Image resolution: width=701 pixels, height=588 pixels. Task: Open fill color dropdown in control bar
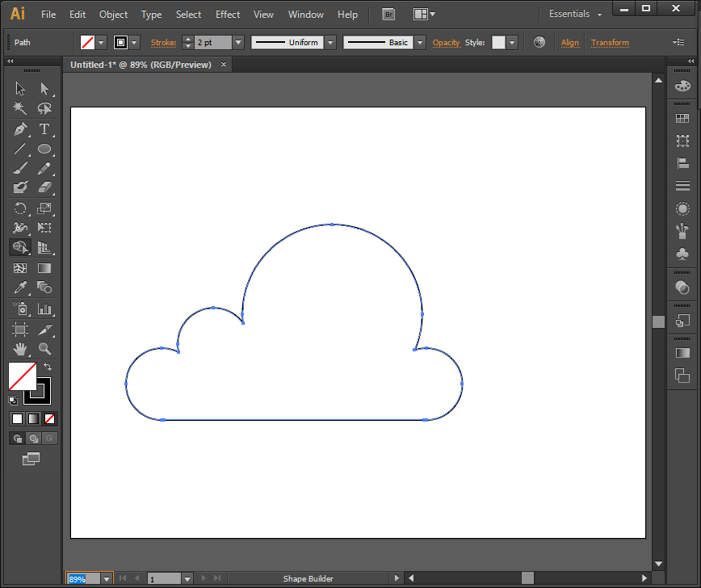click(101, 43)
